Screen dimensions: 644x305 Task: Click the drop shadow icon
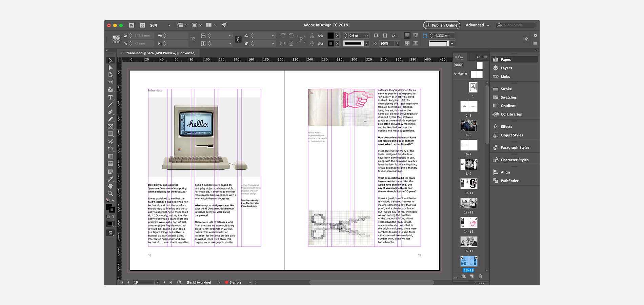point(385,35)
